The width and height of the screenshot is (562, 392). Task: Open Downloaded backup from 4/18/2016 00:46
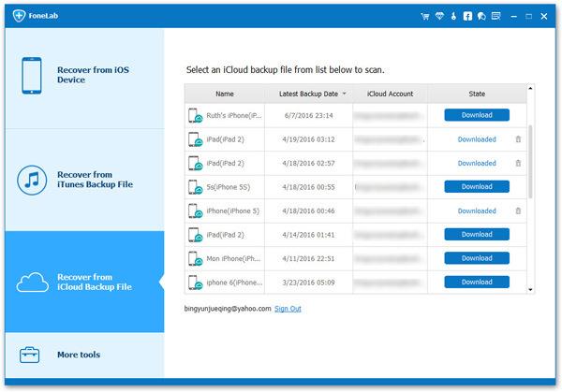477,211
